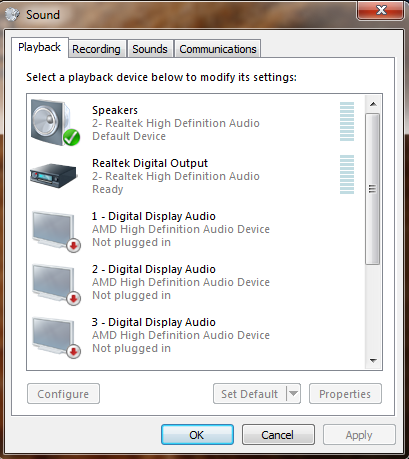Click the vertical scrollbar thumb
The width and height of the screenshot is (409, 459).
point(373,189)
